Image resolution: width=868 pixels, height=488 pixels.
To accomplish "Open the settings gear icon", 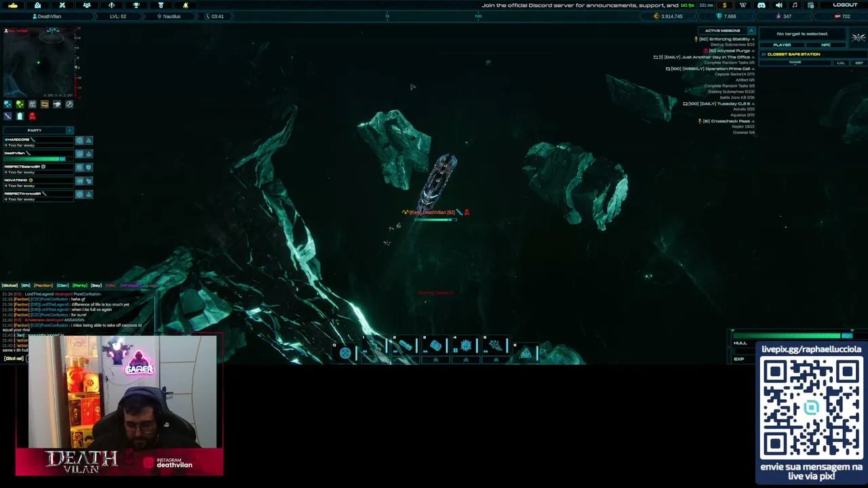I will (x=812, y=5).
